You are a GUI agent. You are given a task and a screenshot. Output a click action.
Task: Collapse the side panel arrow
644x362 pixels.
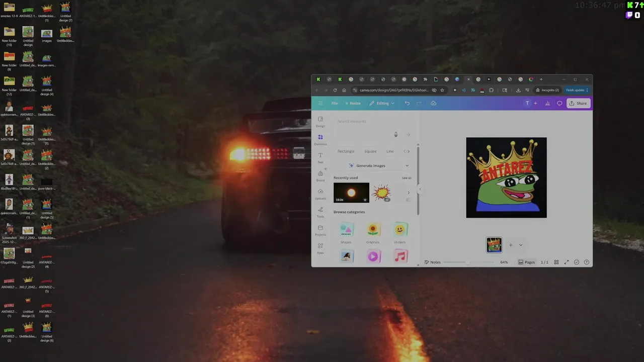(420, 190)
